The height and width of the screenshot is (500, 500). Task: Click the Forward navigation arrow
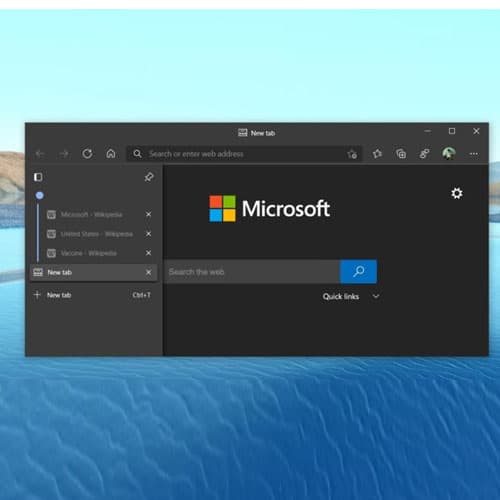(64, 154)
